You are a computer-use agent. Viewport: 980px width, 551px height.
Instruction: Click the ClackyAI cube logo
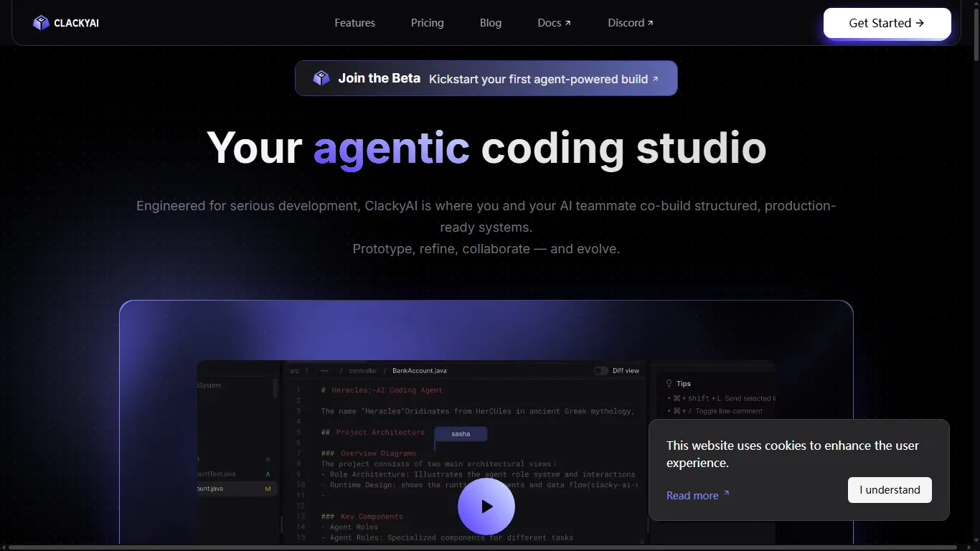pos(41,23)
